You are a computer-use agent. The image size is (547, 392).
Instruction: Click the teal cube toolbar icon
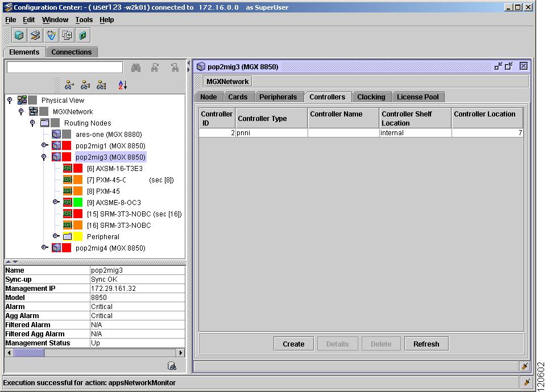click(19, 35)
